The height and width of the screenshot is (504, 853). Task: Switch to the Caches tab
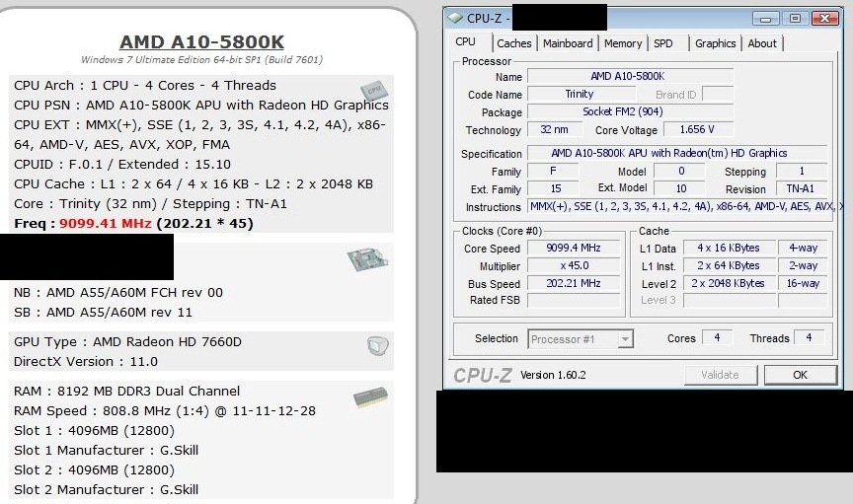pyautogui.click(x=513, y=43)
